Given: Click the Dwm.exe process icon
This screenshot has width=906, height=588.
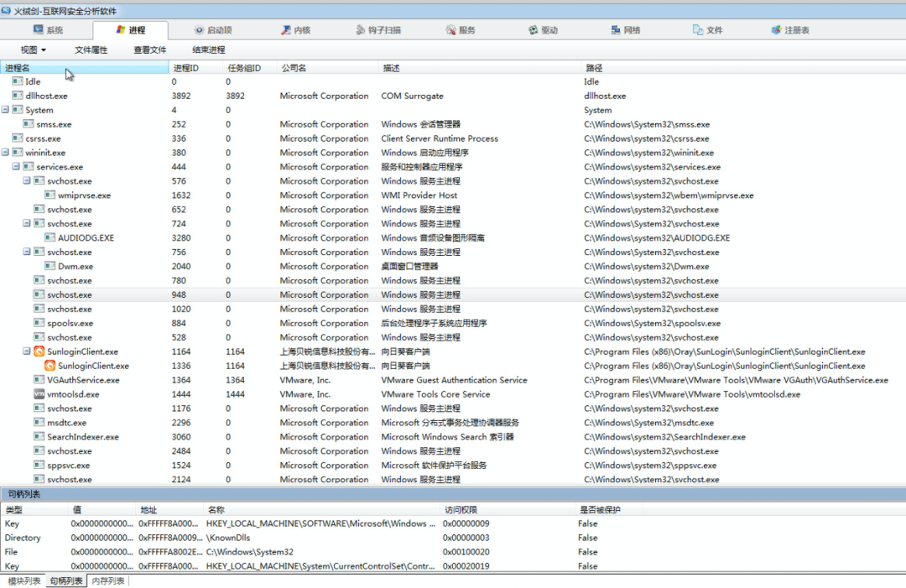Looking at the screenshot, I should pyautogui.click(x=49, y=266).
